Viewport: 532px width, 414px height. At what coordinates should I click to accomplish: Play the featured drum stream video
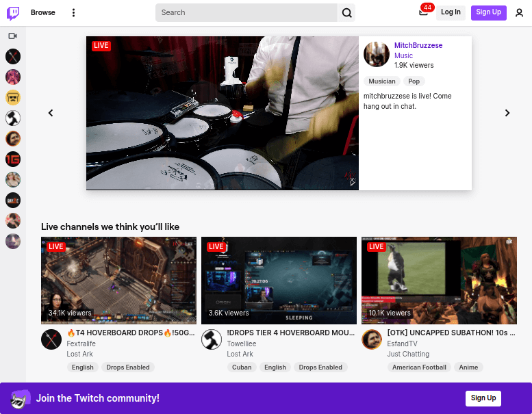[x=223, y=113]
